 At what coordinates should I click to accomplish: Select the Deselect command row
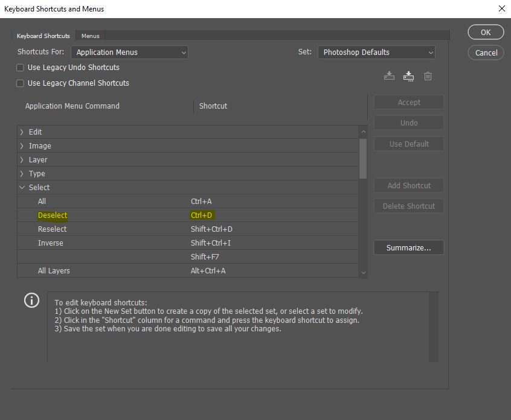coord(188,215)
